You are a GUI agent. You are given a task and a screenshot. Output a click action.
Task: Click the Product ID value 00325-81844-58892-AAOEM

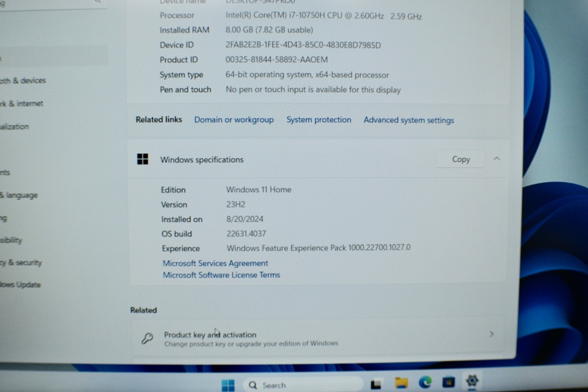click(277, 60)
